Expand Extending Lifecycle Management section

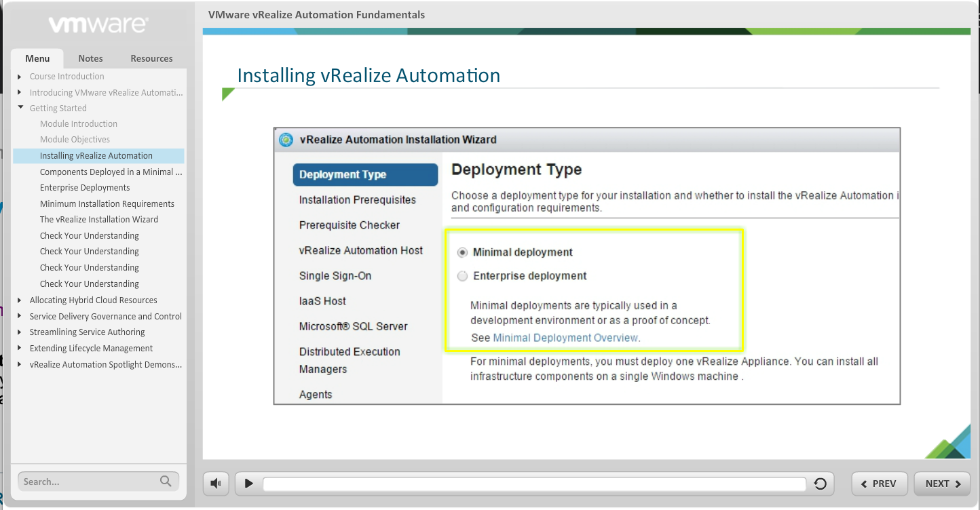(20, 348)
